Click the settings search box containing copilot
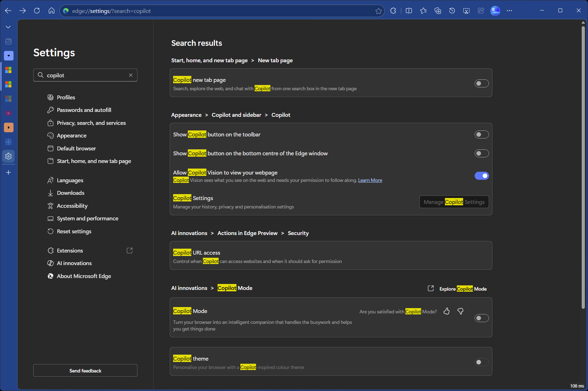Image resolution: width=588 pixels, height=391 pixels. (x=85, y=75)
